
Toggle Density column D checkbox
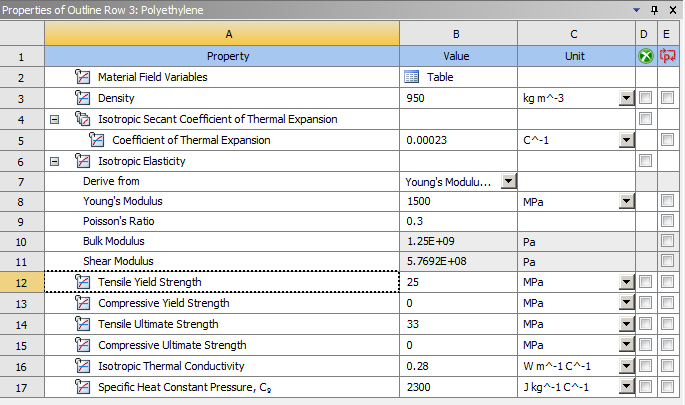(645, 97)
